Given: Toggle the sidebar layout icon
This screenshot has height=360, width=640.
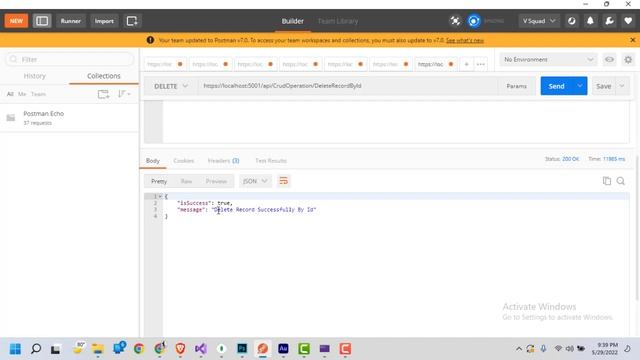Looking at the screenshot, I should (42, 21).
